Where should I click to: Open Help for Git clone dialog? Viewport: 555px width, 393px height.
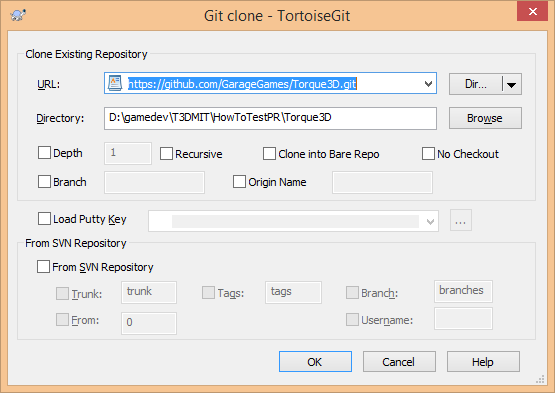point(483,361)
